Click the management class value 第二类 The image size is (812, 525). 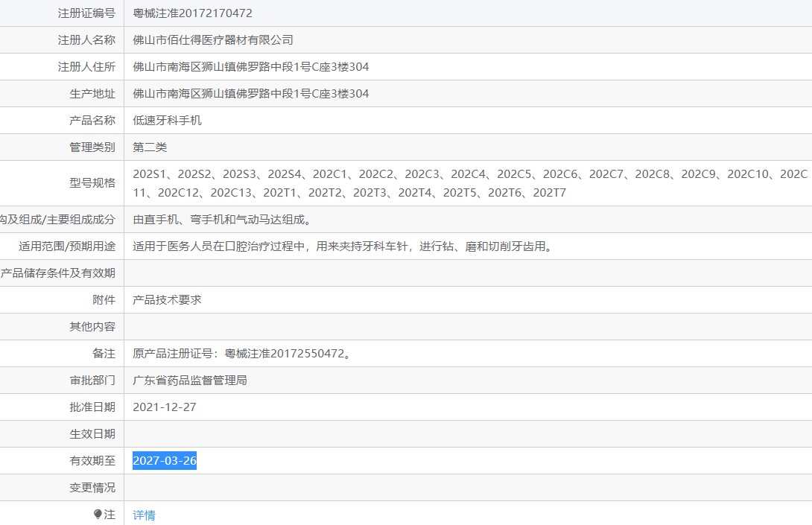(x=150, y=147)
